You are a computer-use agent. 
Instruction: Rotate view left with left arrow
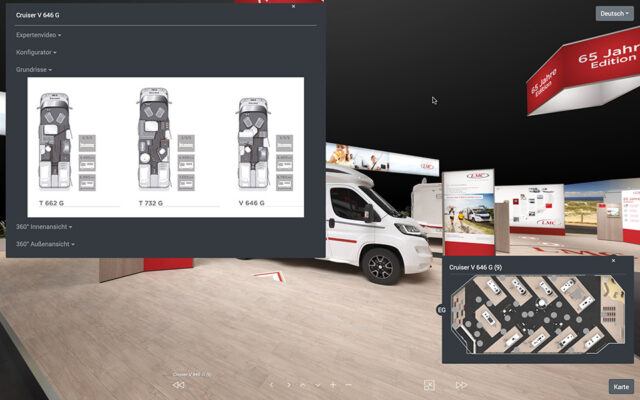pyautogui.click(x=271, y=385)
